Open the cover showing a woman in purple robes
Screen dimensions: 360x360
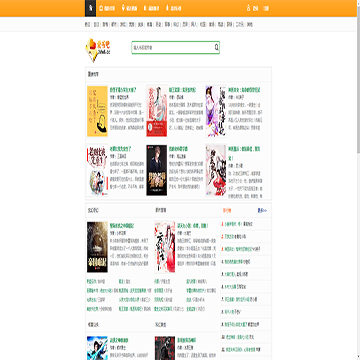[x=216, y=111]
